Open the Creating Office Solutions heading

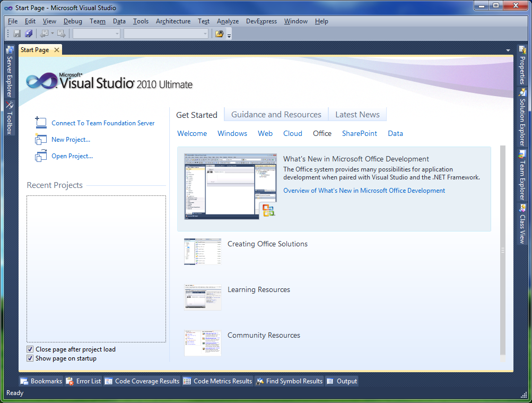[267, 244]
